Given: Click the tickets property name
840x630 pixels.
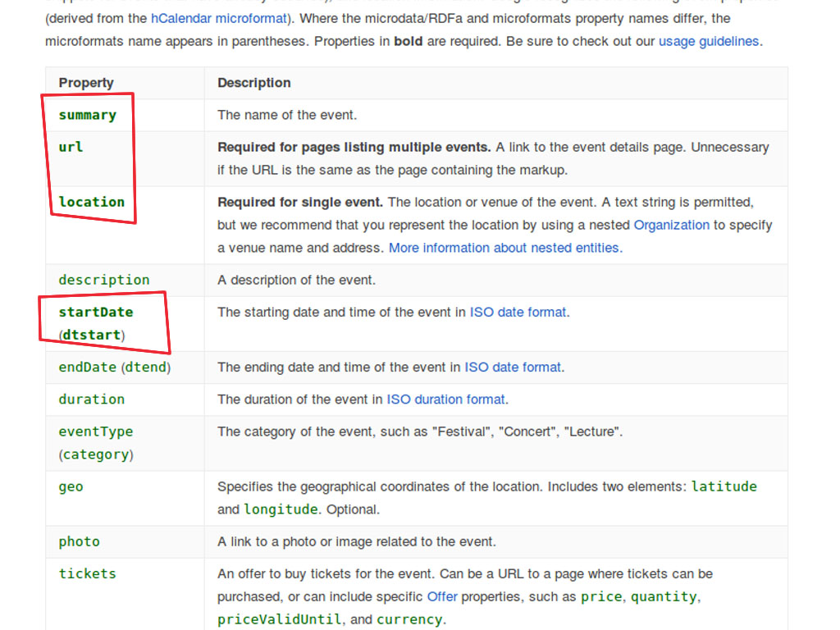Looking at the screenshot, I should tap(87, 573).
